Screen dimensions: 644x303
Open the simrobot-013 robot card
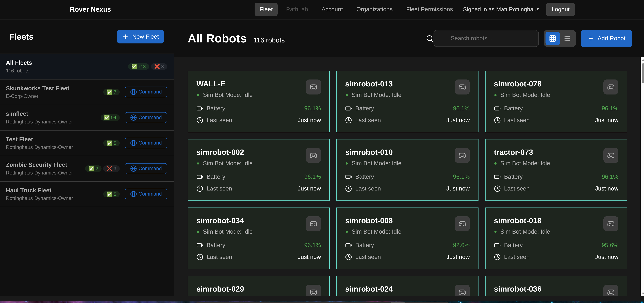click(x=407, y=102)
